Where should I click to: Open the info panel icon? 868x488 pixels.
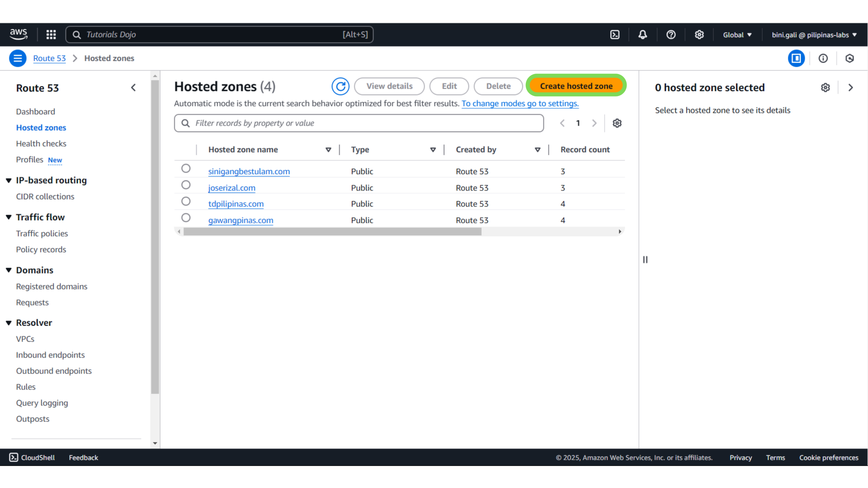tap(823, 58)
